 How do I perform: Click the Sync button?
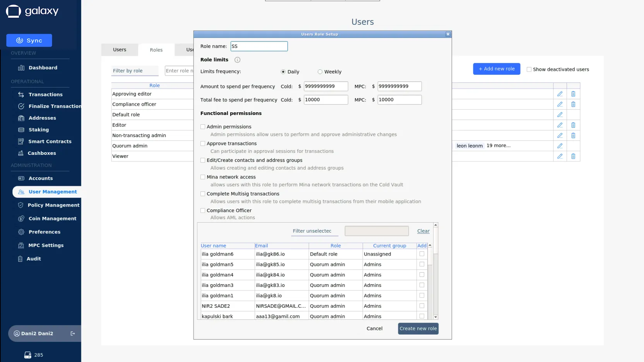29,40
